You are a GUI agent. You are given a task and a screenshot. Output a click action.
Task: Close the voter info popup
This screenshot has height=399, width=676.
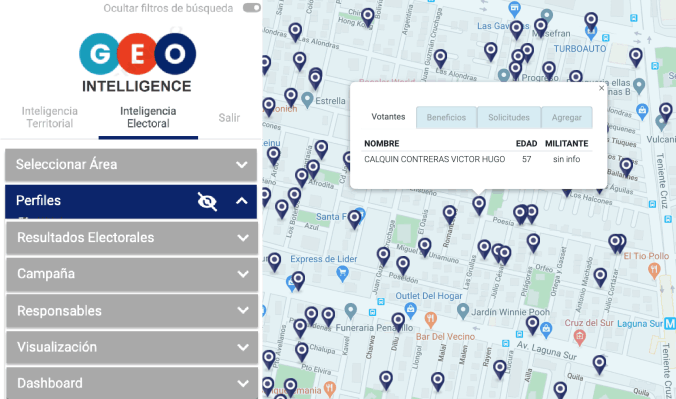601,88
